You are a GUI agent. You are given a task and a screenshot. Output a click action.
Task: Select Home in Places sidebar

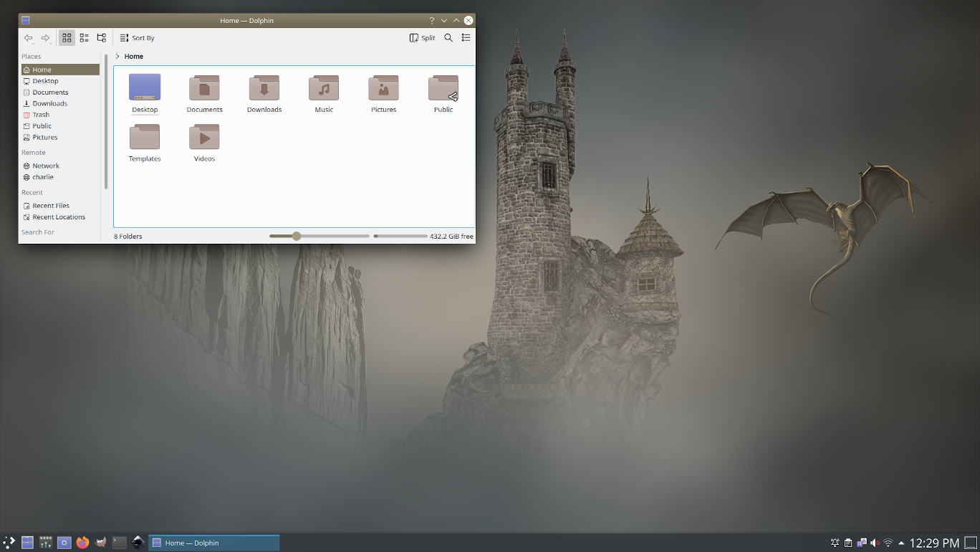pos(60,70)
